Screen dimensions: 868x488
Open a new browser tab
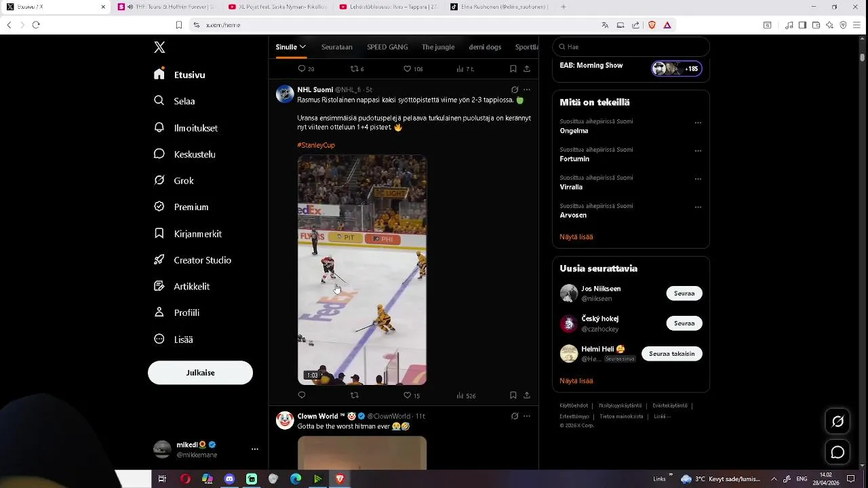[564, 7]
